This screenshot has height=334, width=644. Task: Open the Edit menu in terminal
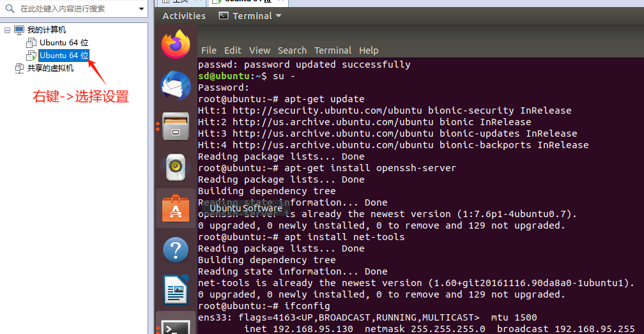click(x=233, y=50)
